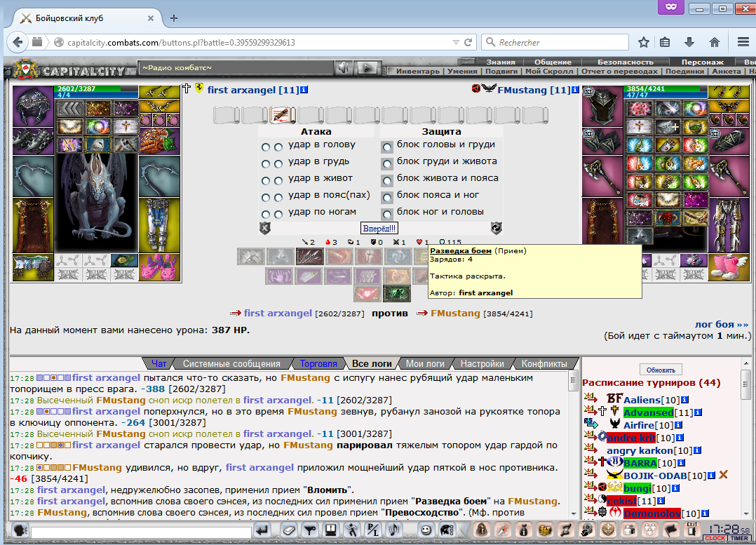Click the floppy disk save icon
Image resolution: width=756 pixels, height=545 pixels.
point(331,530)
